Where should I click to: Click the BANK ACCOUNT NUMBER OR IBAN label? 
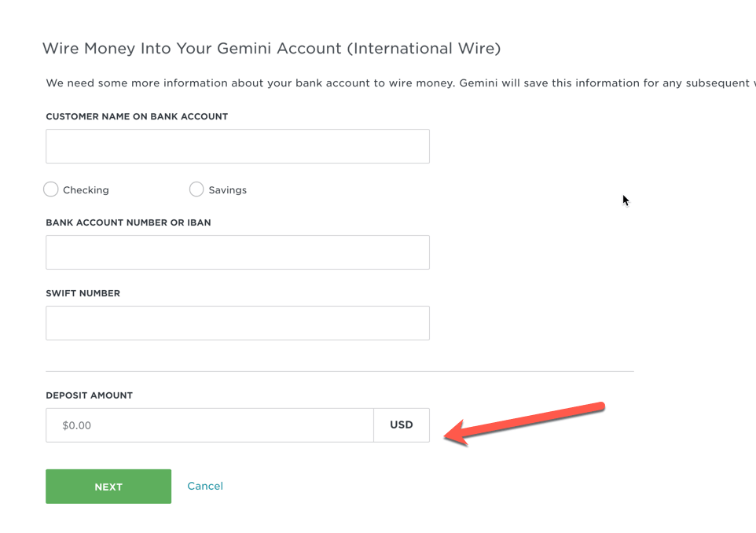[128, 222]
